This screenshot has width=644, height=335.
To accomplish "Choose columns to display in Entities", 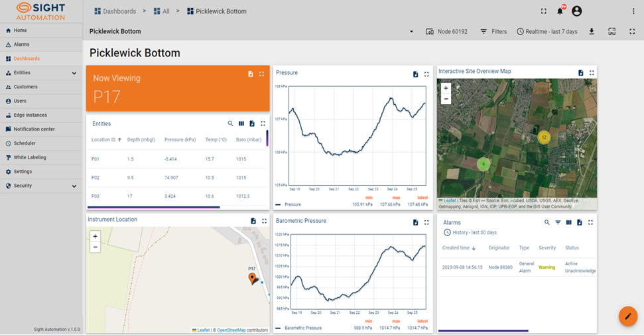I will (241, 123).
